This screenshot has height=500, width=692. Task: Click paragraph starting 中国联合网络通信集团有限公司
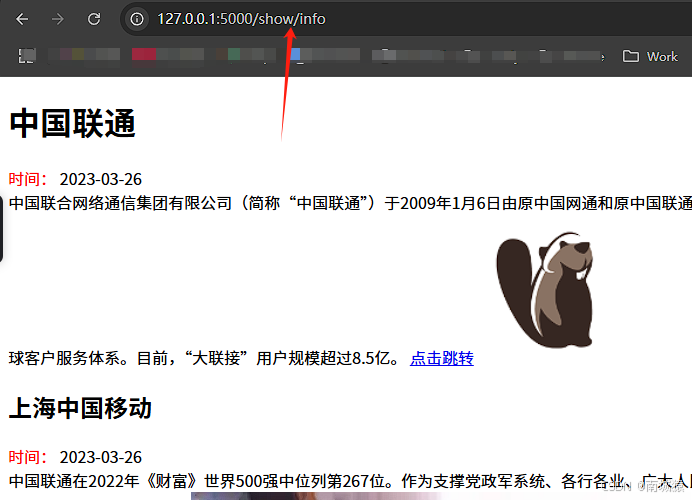pos(350,203)
